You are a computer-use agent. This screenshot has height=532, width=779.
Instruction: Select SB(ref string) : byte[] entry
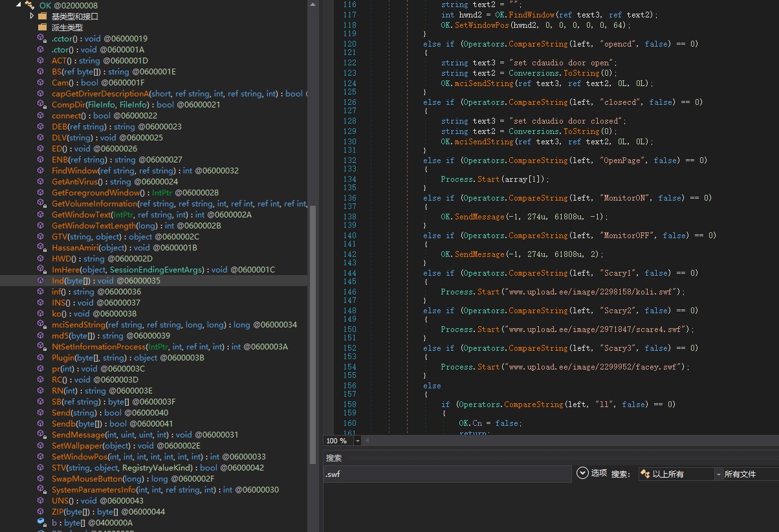point(114,401)
